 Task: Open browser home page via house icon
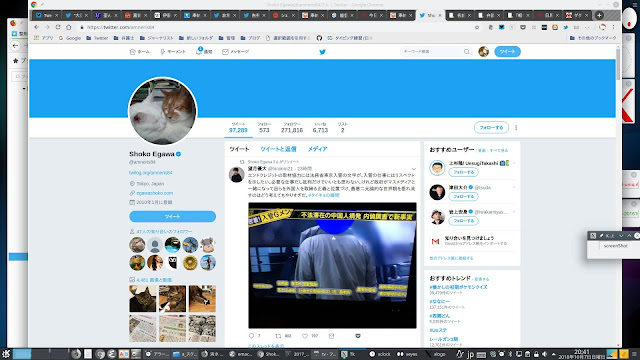tap(69, 27)
